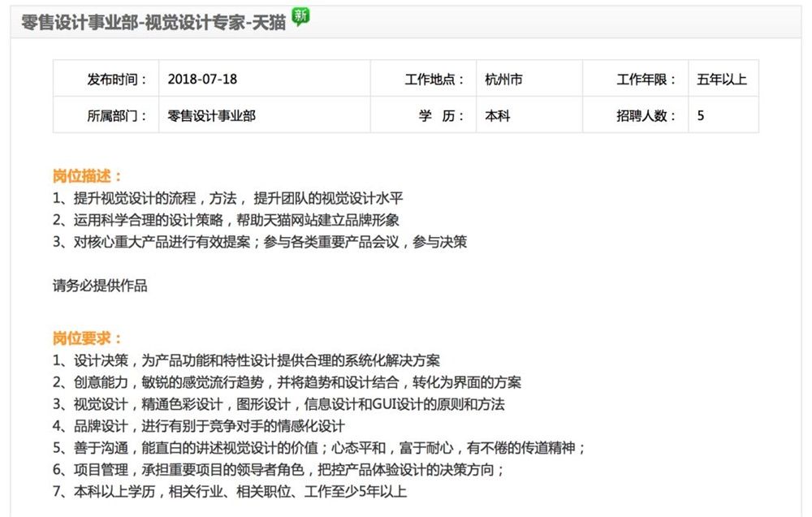Image resolution: width=812 pixels, height=517 pixels.
Task: Click the 工作地点 label cell
Action: (424, 79)
